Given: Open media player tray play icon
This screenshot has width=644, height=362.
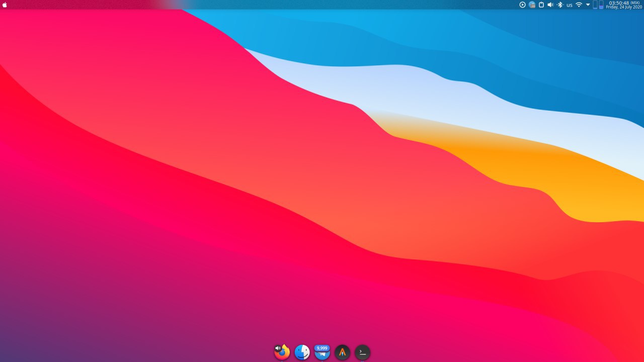Looking at the screenshot, I should (523, 5).
